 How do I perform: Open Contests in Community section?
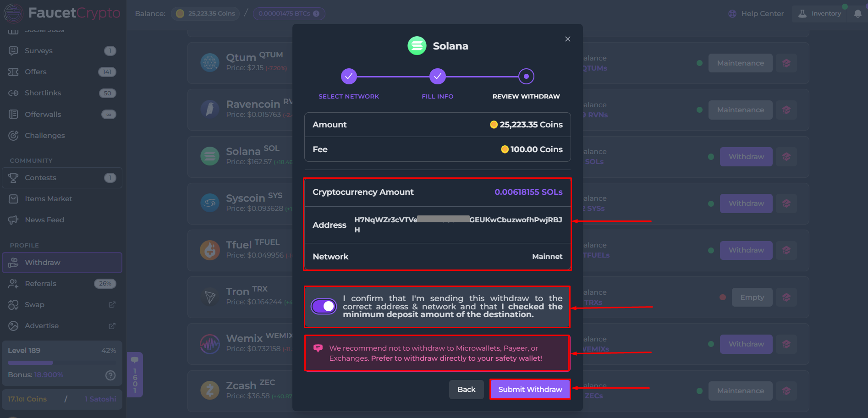click(x=62, y=178)
